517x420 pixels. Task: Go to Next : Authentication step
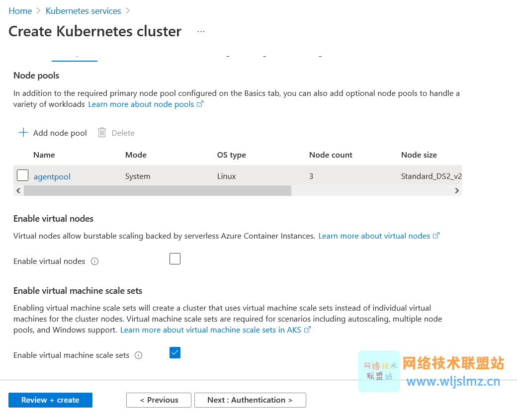coord(250,400)
